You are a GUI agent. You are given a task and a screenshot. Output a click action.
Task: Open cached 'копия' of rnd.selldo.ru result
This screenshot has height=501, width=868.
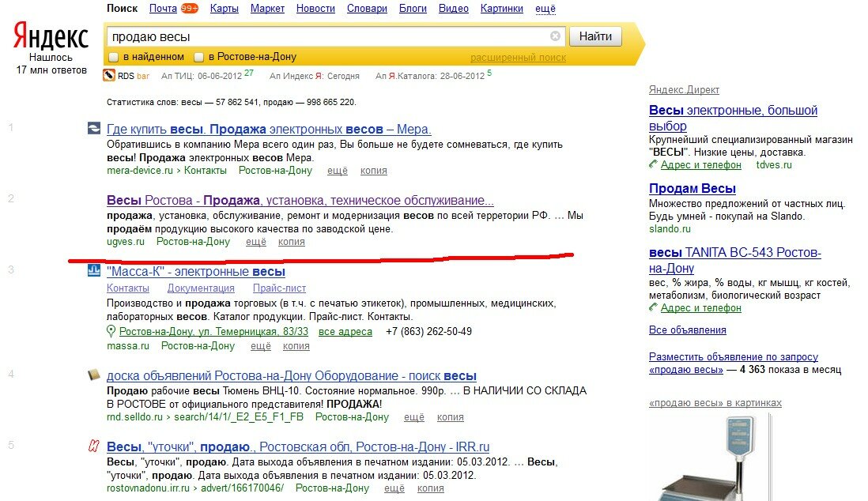[x=450, y=417]
